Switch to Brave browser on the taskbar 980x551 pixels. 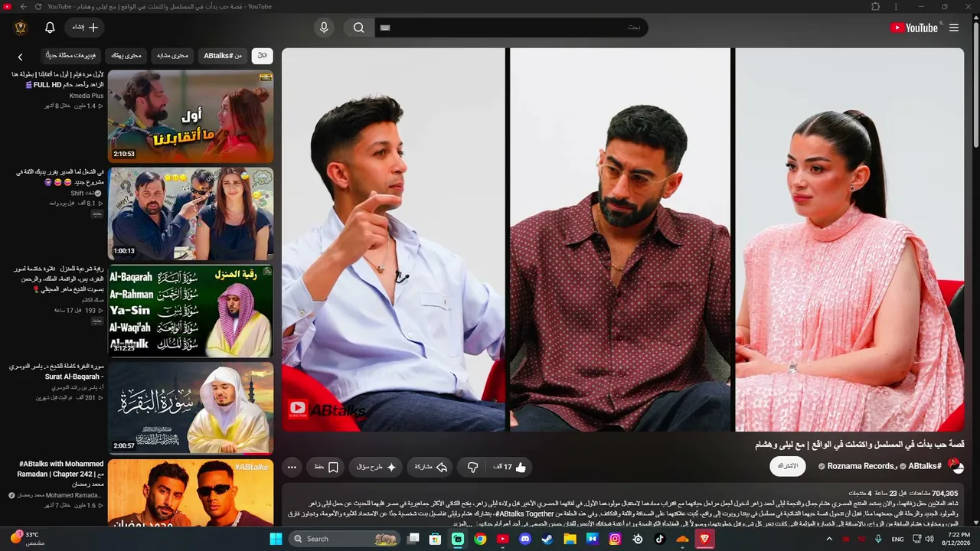pyautogui.click(x=704, y=539)
